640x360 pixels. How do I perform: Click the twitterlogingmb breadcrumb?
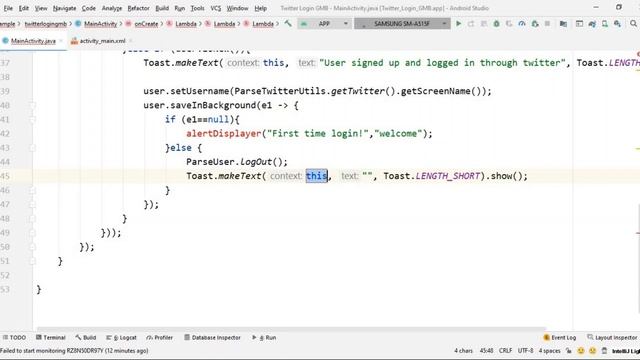click(x=45, y=24)
